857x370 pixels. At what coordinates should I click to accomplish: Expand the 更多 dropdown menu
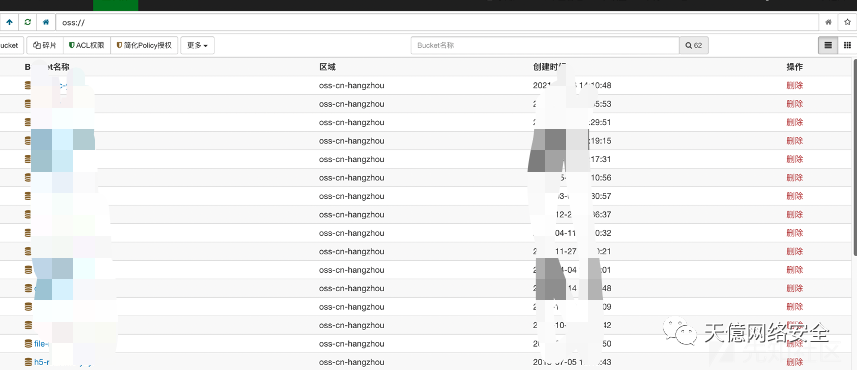click(197, 45)
